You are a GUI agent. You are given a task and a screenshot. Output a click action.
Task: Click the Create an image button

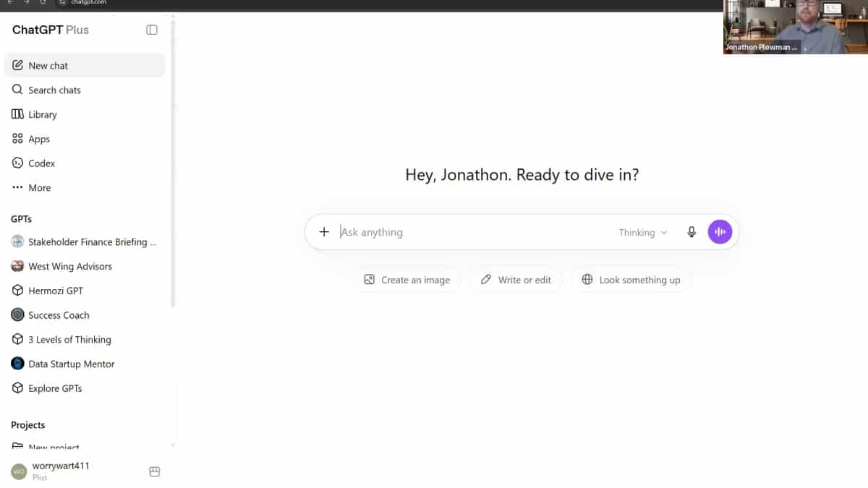pyautogui.click(x=407, y=280)
